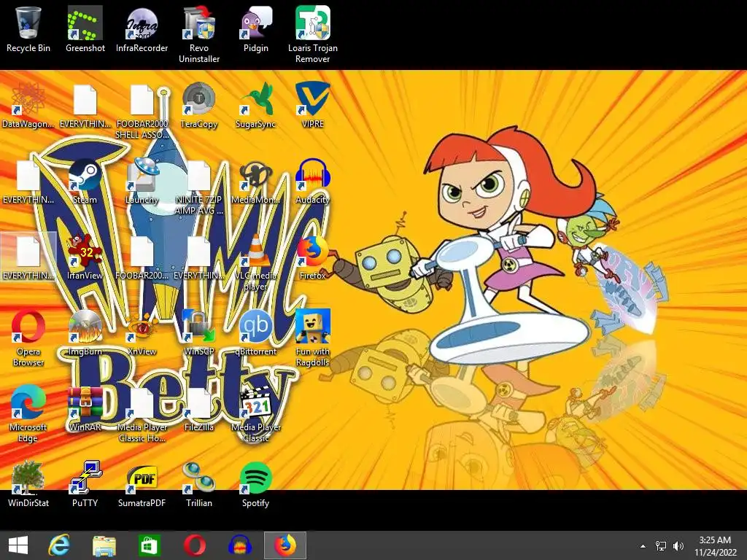Select the DataWagon desktop shortcut
This screenshot has height=560, width=747.
[28, 105]
